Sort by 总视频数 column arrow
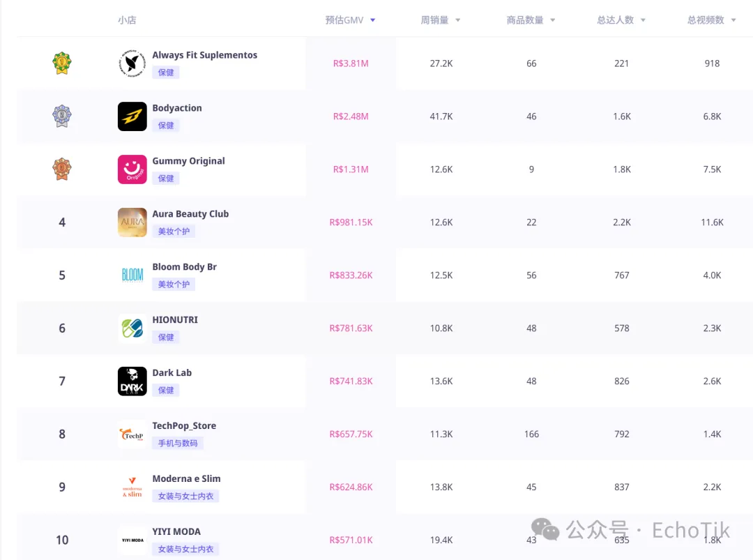The image size is (753, 560). tap(733, 20)
